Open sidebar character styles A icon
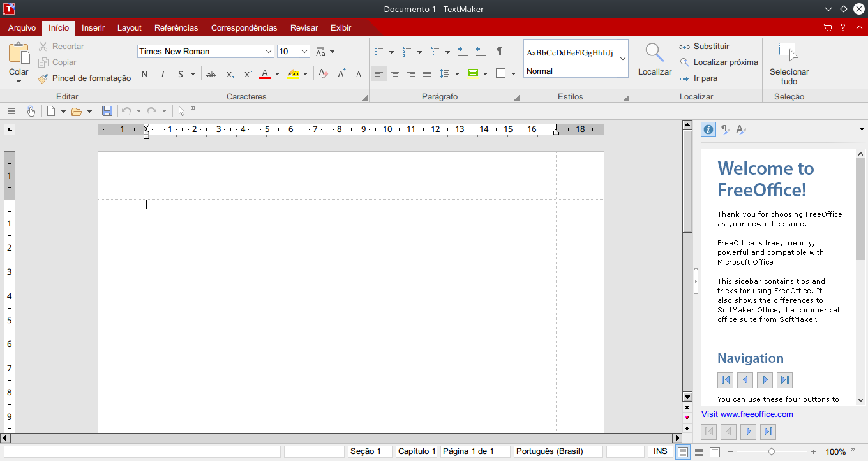This screenshot has width=868, height=461. 740,129
